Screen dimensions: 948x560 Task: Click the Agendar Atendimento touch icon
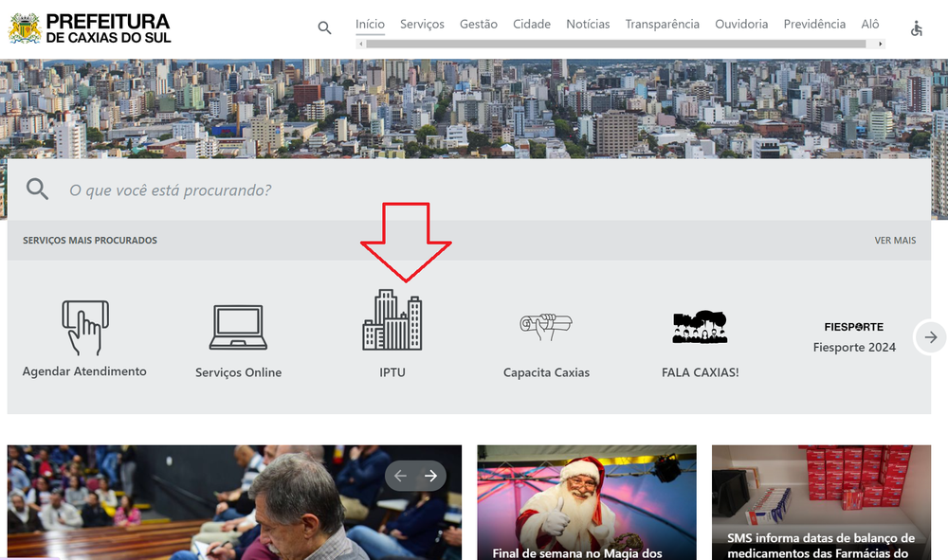coord(85,328)
